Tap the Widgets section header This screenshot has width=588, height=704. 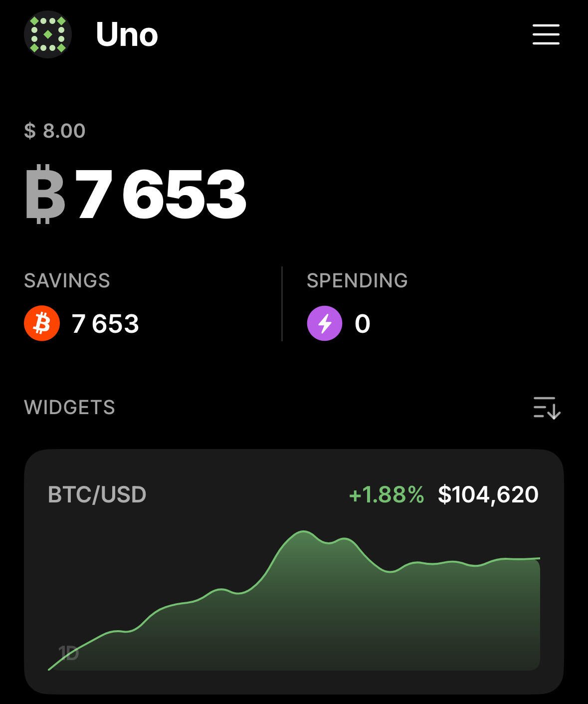click(x=69, y=408)
